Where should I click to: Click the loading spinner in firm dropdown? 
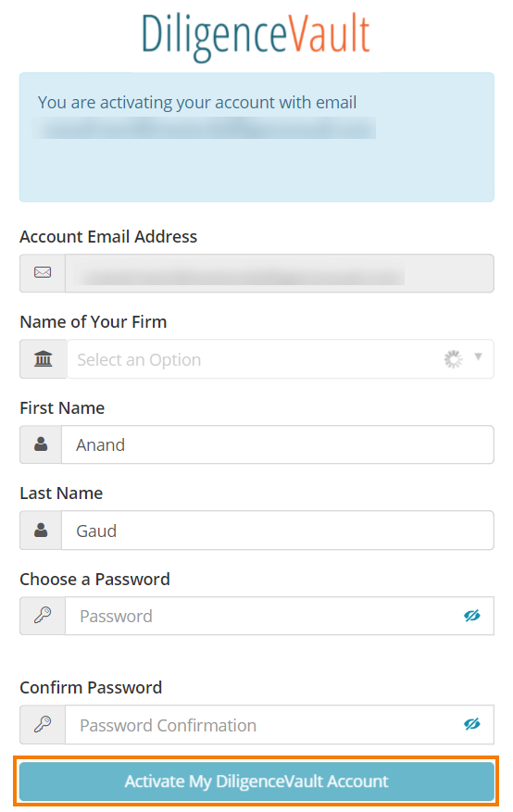(x=454, y=359)
